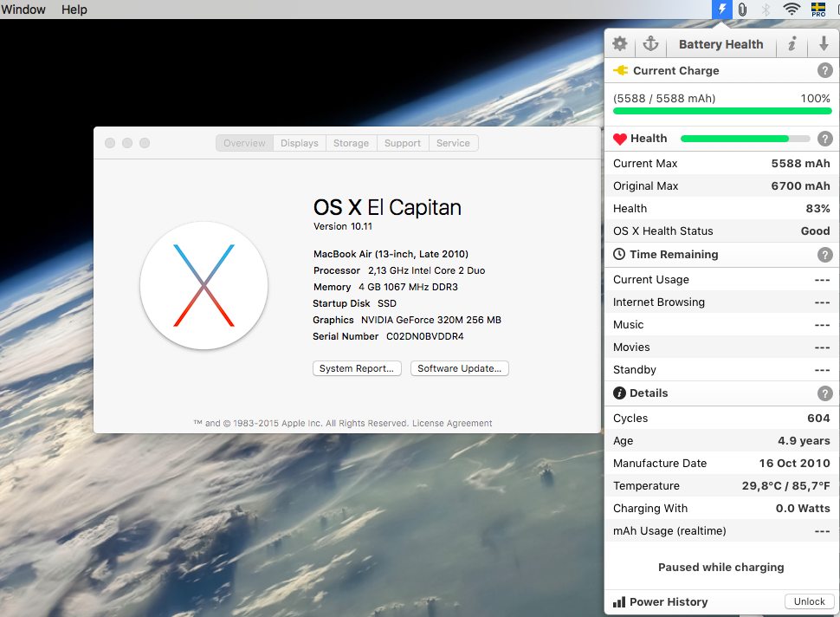Select the serial number C02DN0BVDDR4
The height and width of the screenshot is (617, 840).
425,336
